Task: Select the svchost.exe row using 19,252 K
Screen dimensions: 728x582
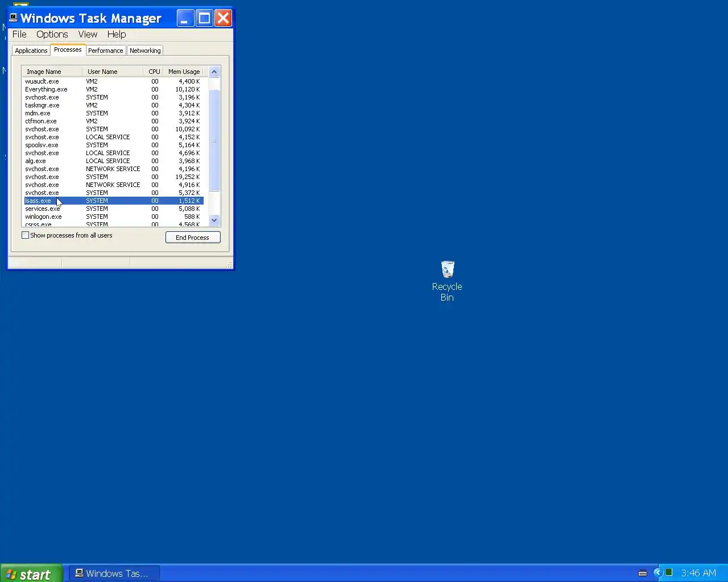Action: (x=113, y=177)
